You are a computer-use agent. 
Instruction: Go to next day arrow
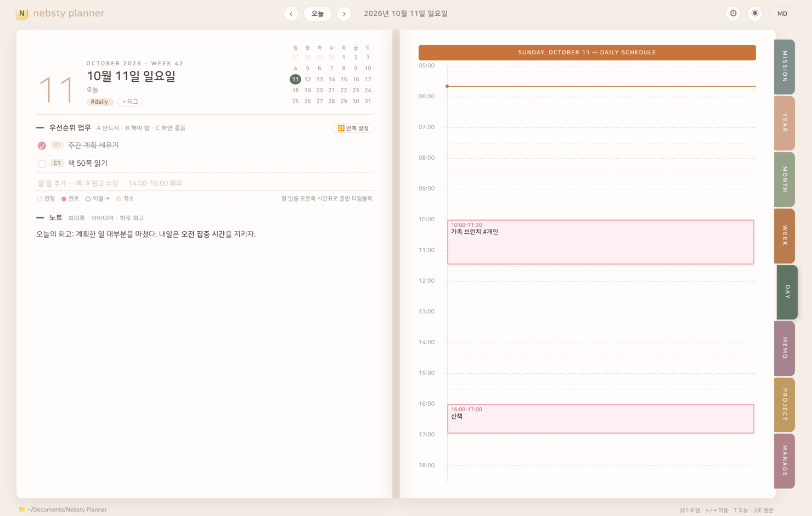click(344, 14)
